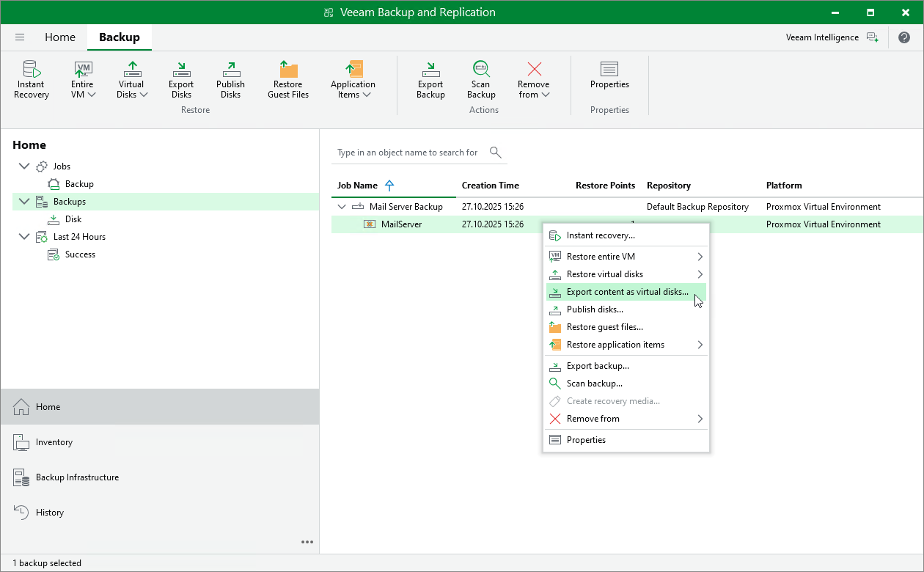Click the Instant Recovery ribbon icon
This screenshot has width=924, height=572.
click(x=31, y=79)
